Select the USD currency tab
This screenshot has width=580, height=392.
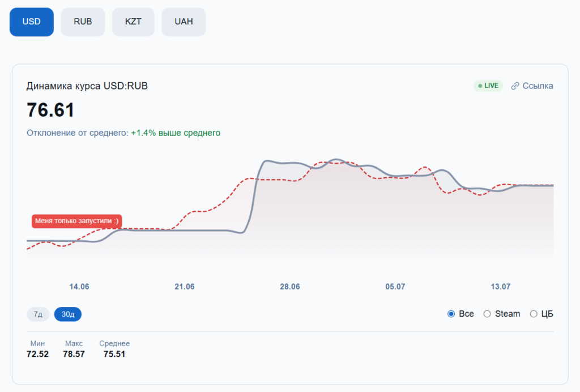pyautogui.click(x=32, y=22)
